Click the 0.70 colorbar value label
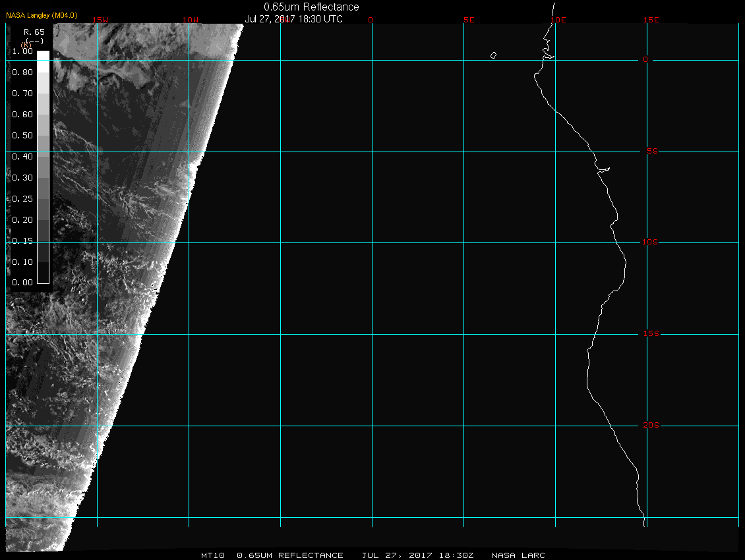Screen dimensions: 745x560 click(22, 93)
